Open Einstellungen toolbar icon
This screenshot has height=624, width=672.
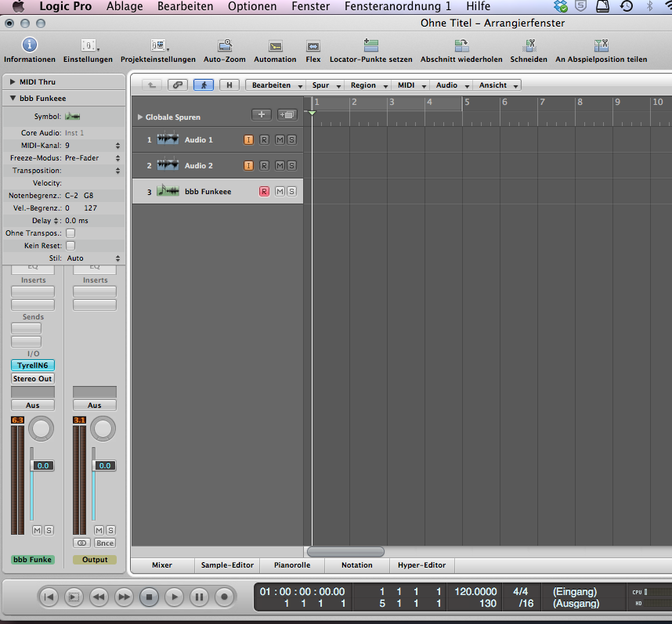(x=89, y=45)
